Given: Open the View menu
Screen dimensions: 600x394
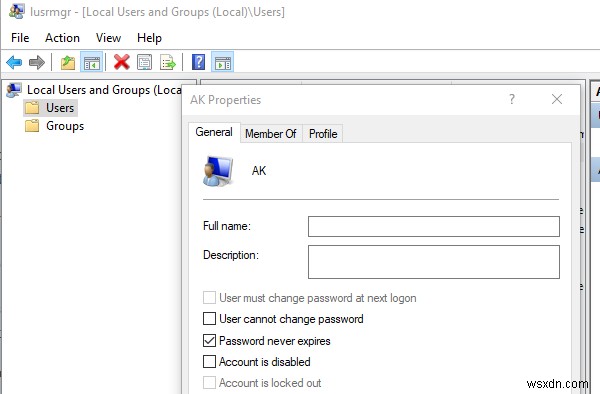Looking at the screenshot, I should (x=108, y=38).
